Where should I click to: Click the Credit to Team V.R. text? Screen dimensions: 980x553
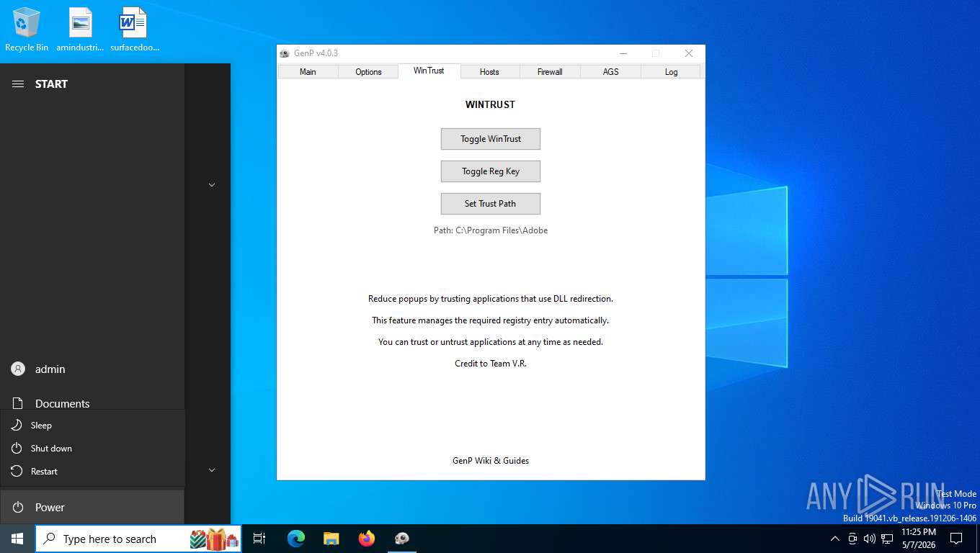491,364
